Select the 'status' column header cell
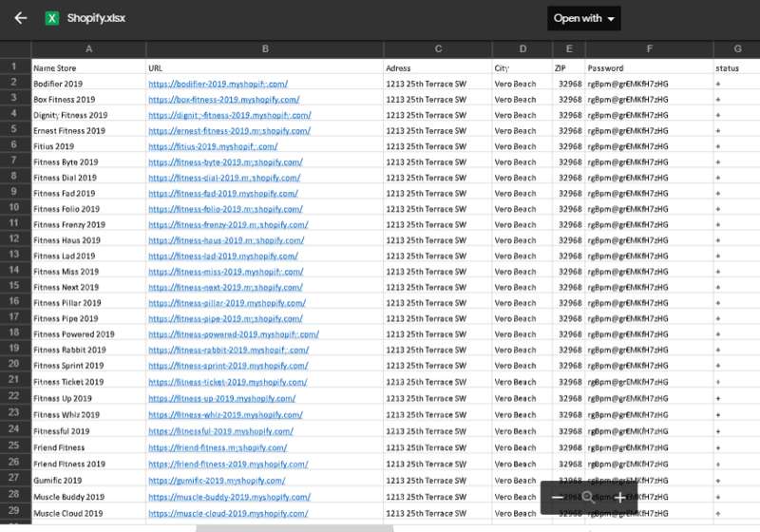The width and height of the screenshot is (760, 532). [727, 68]
